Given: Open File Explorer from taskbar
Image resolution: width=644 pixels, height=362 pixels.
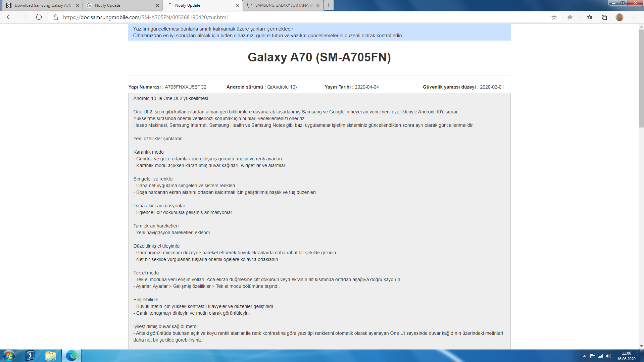Looking at the screenshot, I should pyautogui.click(x=51, y=356).
